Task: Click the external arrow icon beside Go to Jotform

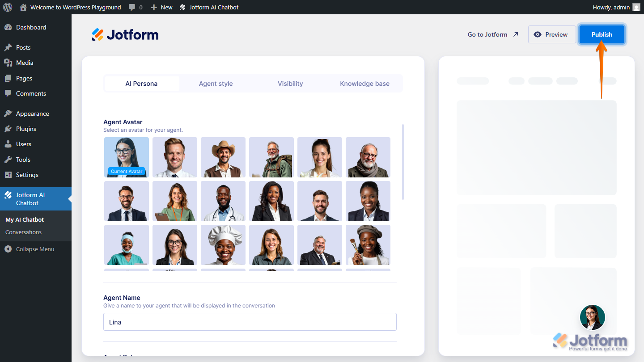Action: (x=516, y=34)
